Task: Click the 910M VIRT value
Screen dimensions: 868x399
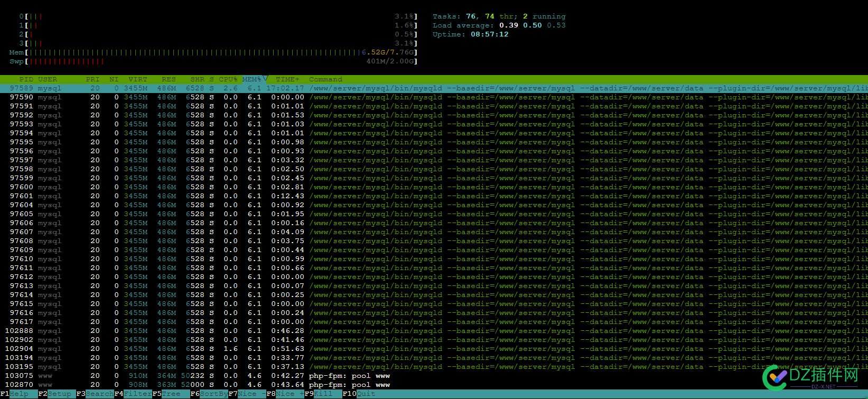Action: (x=138, y=376)
